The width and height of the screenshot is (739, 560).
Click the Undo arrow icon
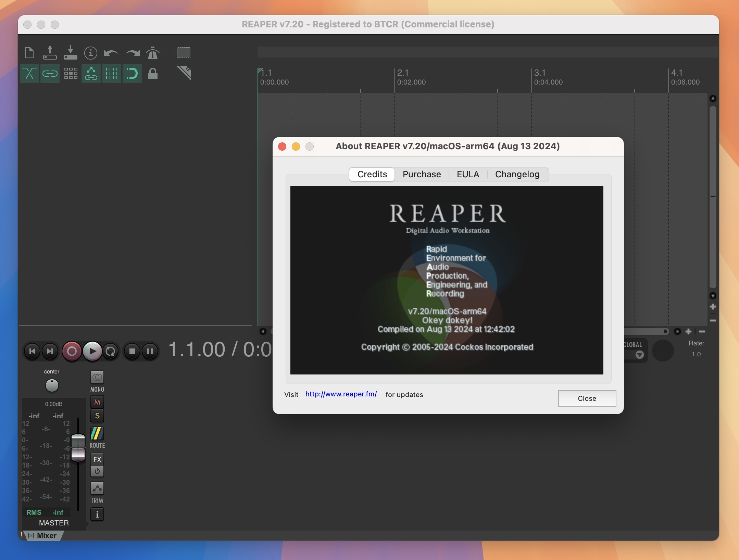(x=111, y=53)
